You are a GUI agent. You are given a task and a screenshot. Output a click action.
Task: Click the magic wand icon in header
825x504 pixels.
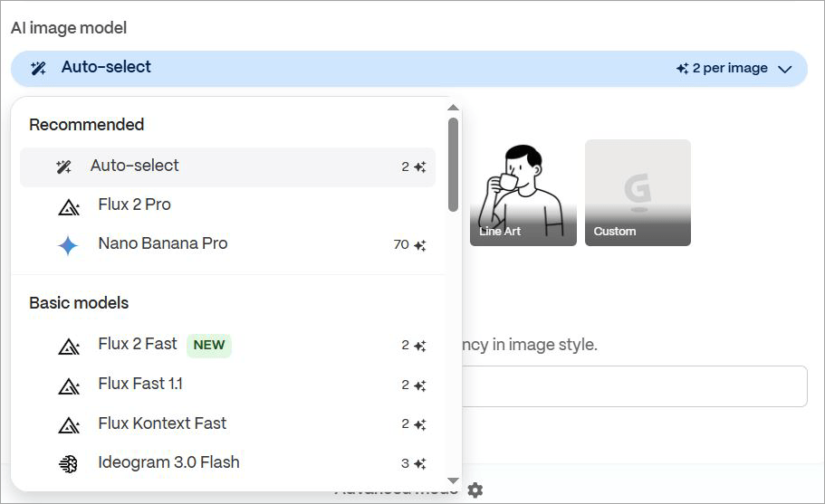[38, 68]
